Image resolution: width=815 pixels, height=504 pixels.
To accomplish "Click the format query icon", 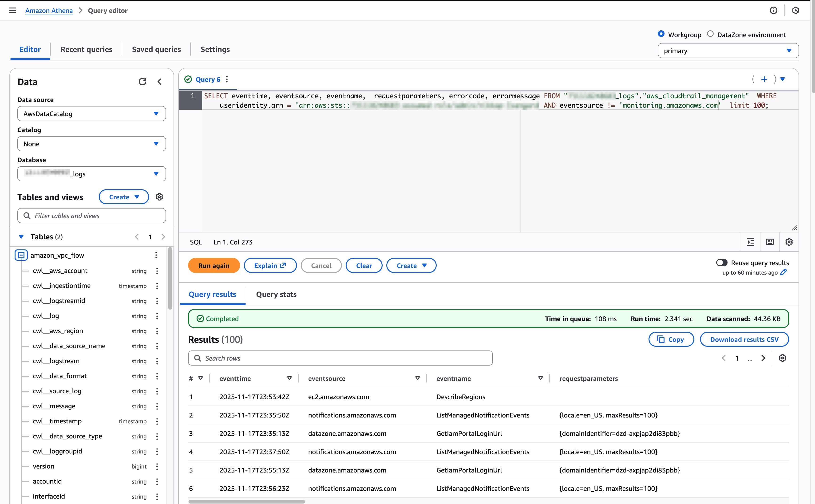I will (x=751, y=242).
